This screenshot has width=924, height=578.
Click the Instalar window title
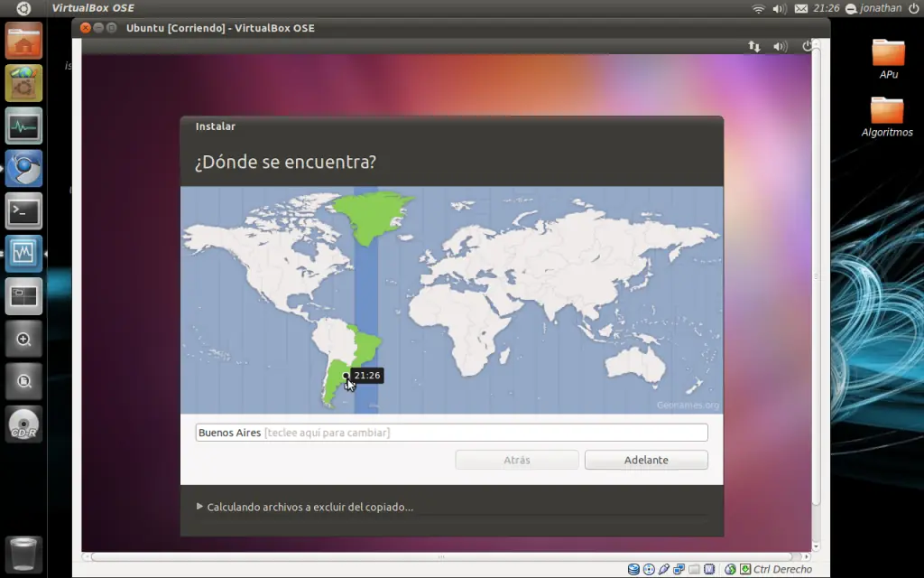[215, 126]
